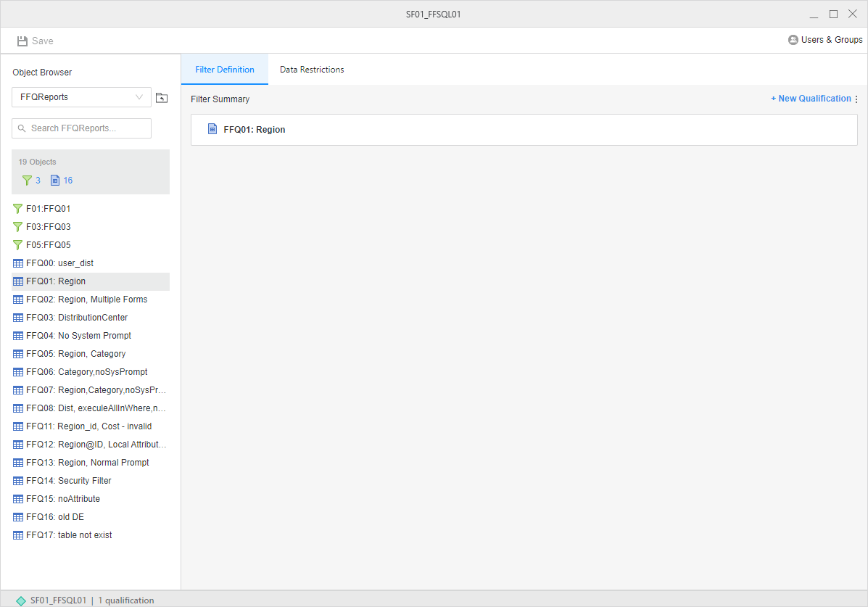Click the report icon in FFQ01: Region qualification

[212, 130]
